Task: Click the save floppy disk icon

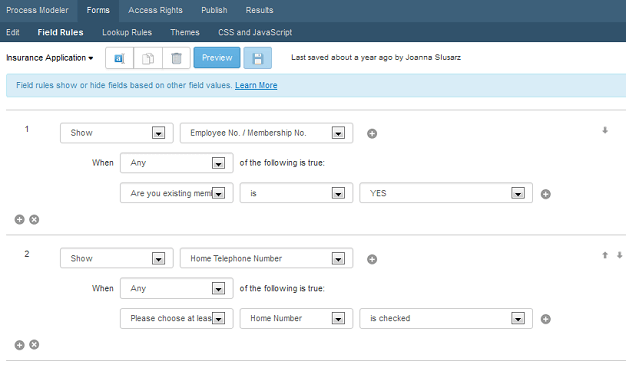Action: click(258, 58)
